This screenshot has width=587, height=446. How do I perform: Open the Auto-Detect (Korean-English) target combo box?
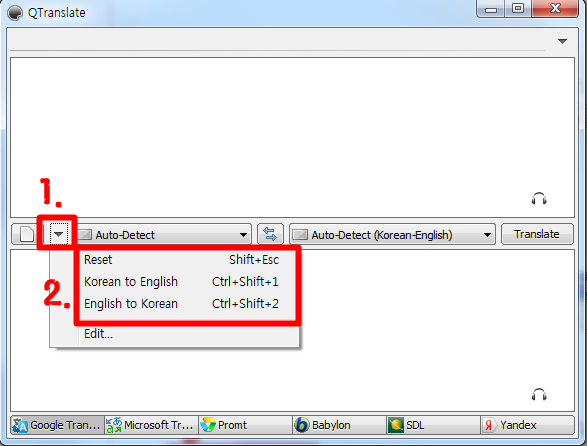coord(392,235)
